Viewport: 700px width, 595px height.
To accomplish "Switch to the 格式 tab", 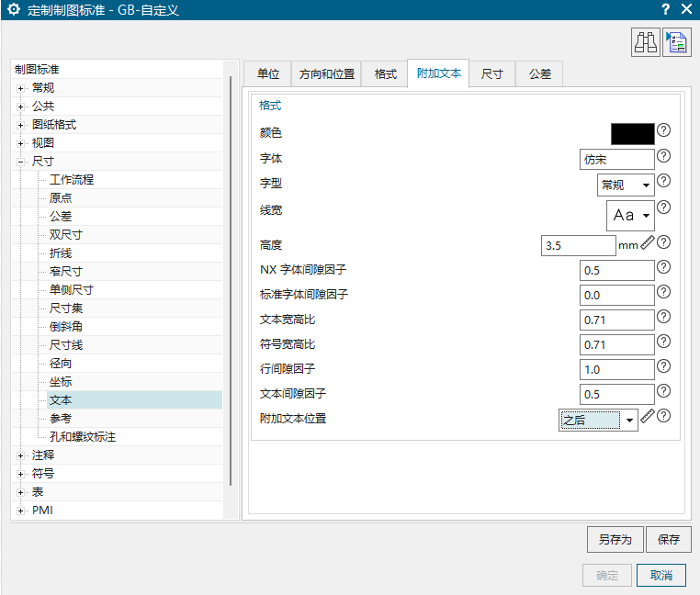I will 385,74.
